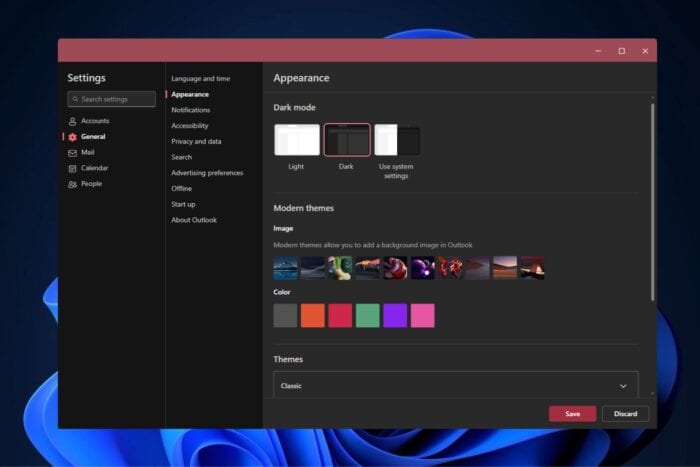Save the appearance changes
Viewport: 700px width, 467px height.
pyautogui.click(x=572, y=414)
